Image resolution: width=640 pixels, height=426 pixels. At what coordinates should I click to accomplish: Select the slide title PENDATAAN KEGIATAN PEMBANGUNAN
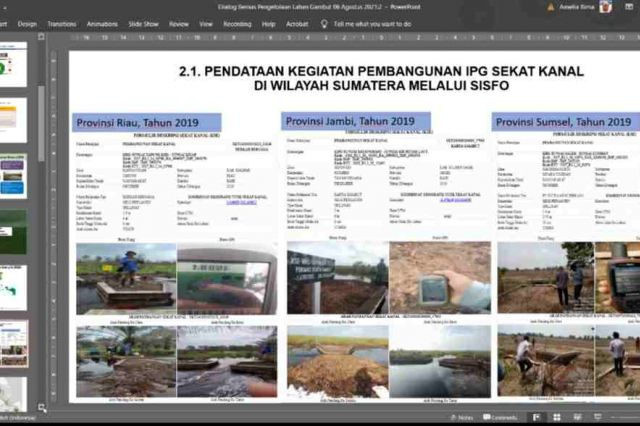[x=381, y=78]
